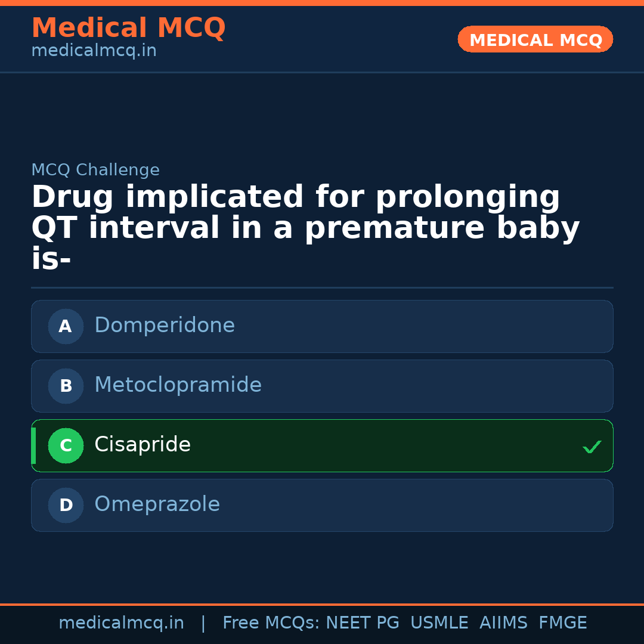Click the orange divider line above footer
Viewport: 644px width, 644px height.
(322, 603)
